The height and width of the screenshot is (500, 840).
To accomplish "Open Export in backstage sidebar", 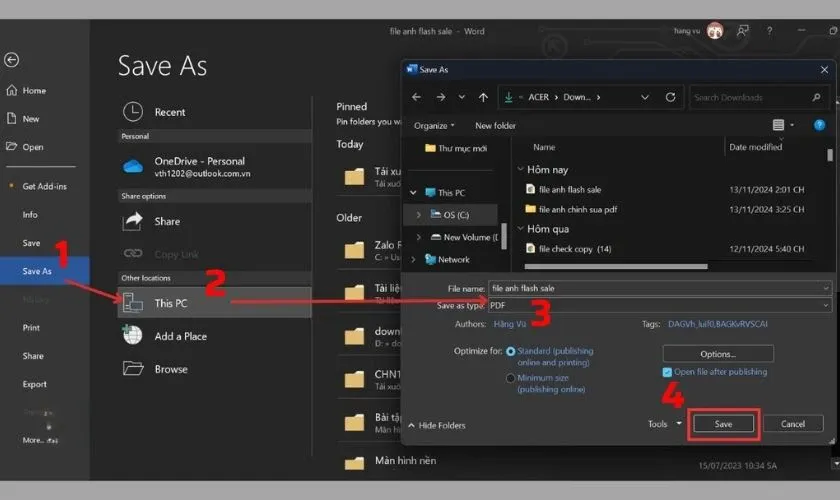I will point(34,384).
